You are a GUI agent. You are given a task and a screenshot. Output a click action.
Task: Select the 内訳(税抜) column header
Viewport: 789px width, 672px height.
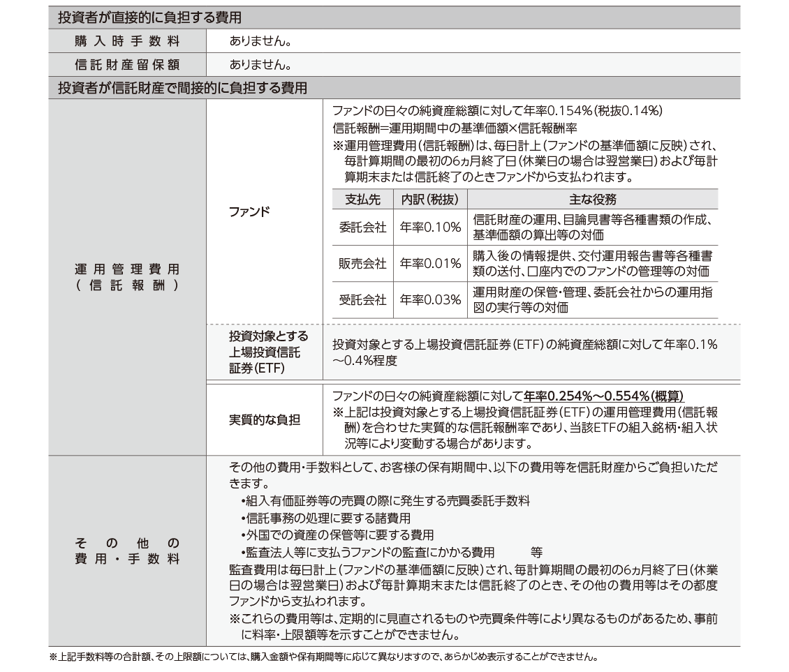(x=429, y=200)
